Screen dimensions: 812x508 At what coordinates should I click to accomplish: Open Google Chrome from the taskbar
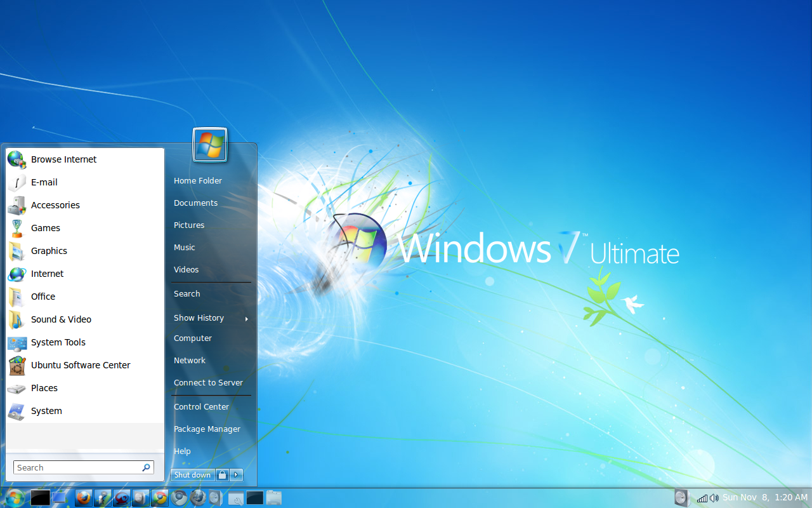point(159,498)
